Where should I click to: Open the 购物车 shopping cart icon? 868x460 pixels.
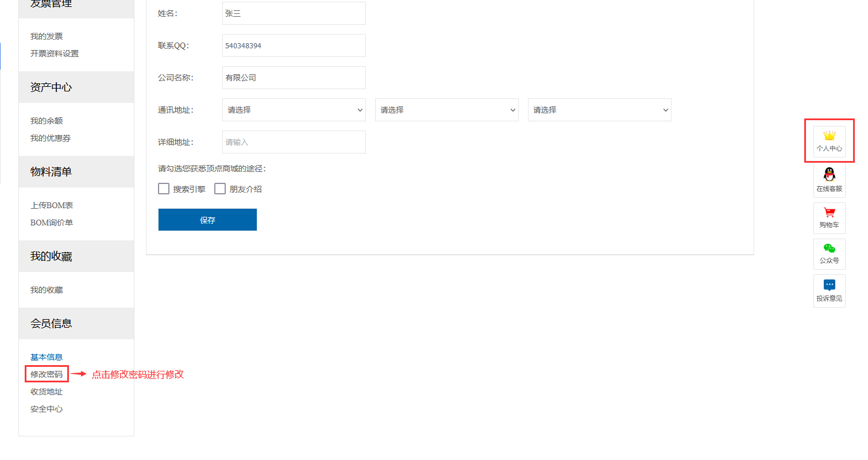[829, 217]
